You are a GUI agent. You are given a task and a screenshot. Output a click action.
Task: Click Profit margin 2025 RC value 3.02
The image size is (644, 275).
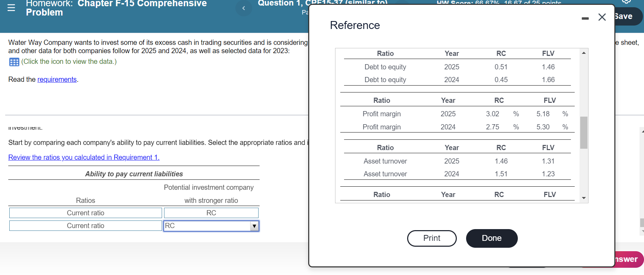pos(492,114)
